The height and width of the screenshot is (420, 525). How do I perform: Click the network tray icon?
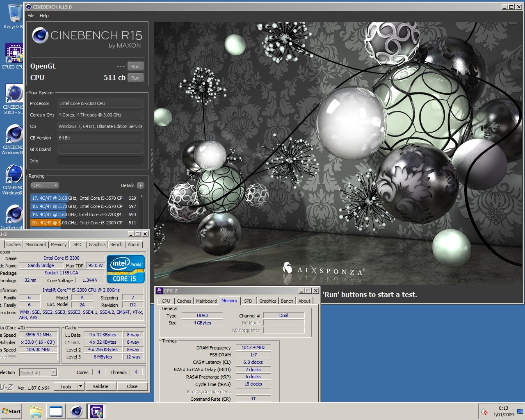520,411
